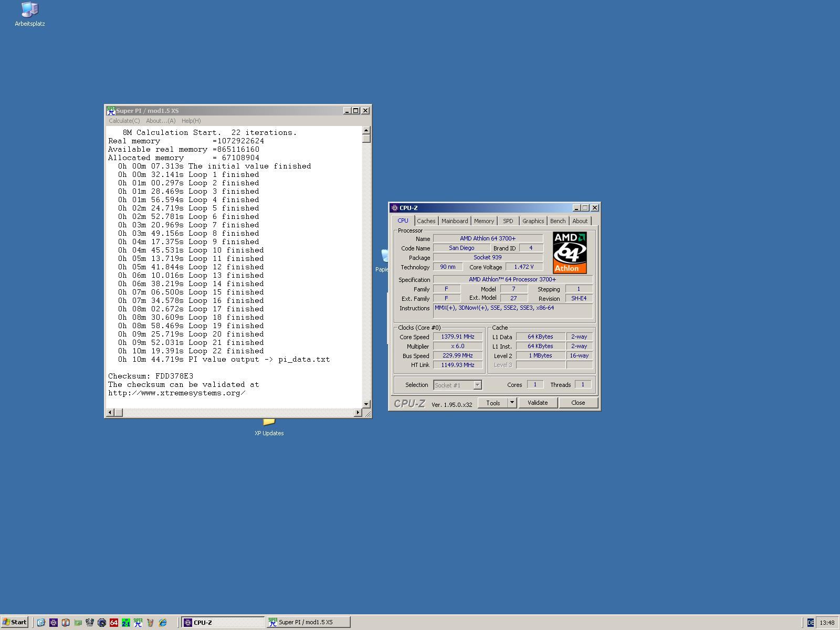This screenshot has width=840, height=630.
Task: Click the AMD Athlon 64 logo
Action: (570, 253)
